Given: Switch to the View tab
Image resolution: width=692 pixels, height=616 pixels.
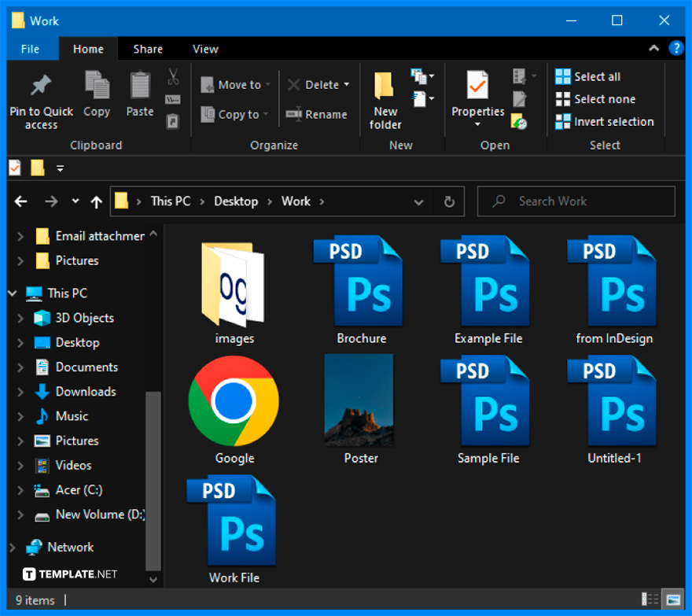Looking at the screenshot, I should click(205, 49).
